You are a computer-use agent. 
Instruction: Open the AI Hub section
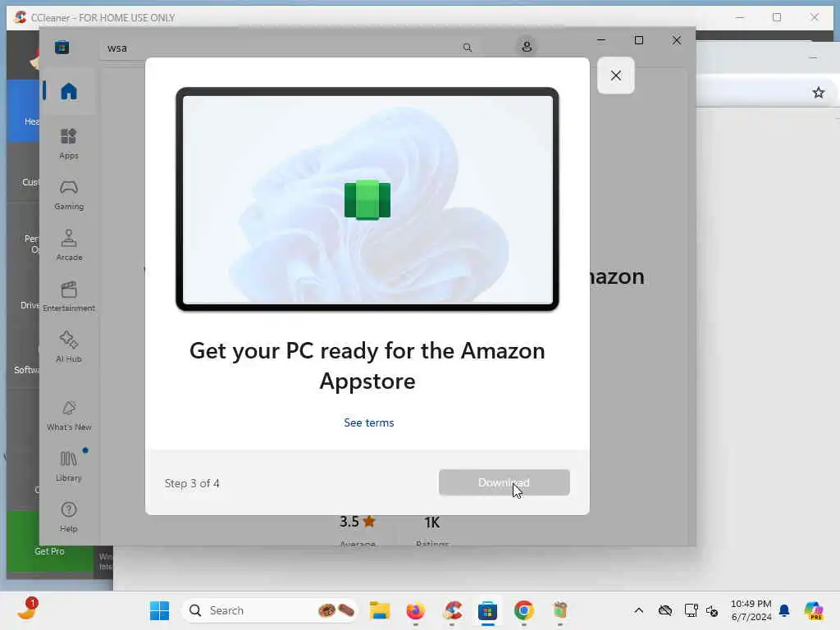click(x=69, y=347)
